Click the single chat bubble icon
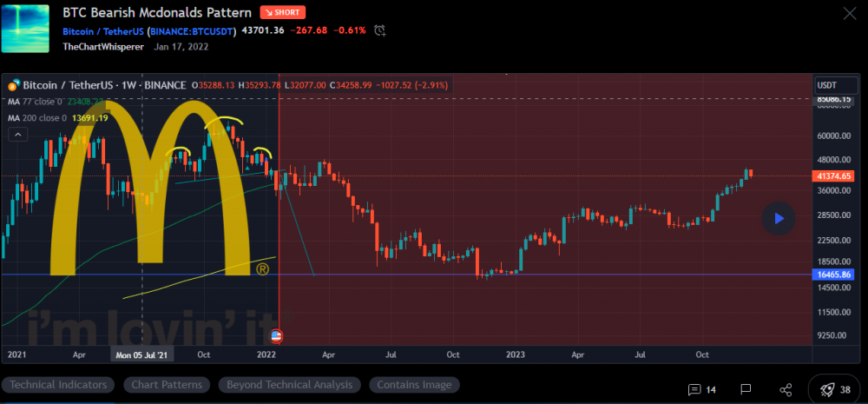868x404 pixels. pyautogui.click(x=746, y=389)
